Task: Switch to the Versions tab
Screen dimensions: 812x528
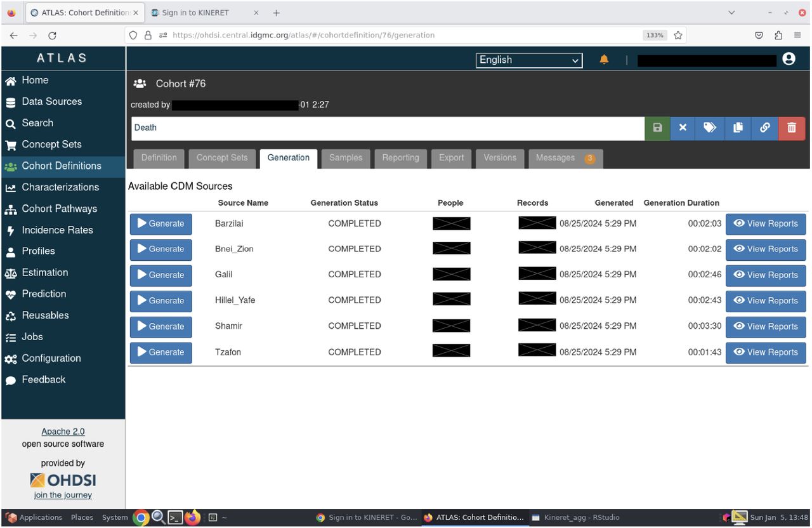Action: click(x=500, y=158)
